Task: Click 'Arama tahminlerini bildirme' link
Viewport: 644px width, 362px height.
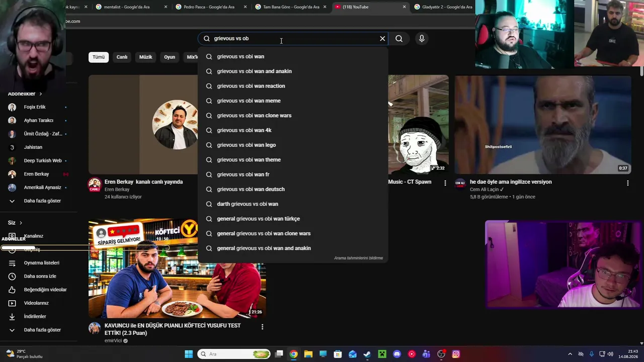Action: click(358, 258)
